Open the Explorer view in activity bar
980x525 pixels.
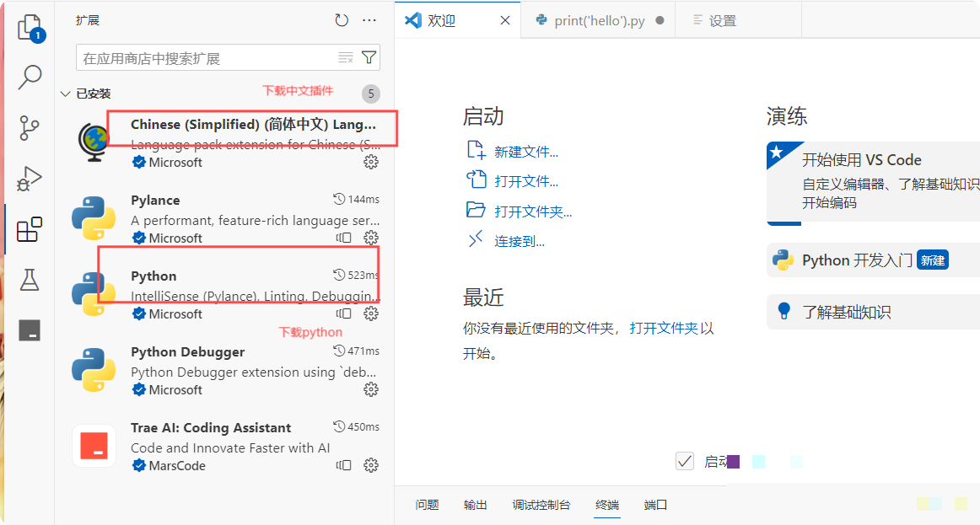(30, 28)
